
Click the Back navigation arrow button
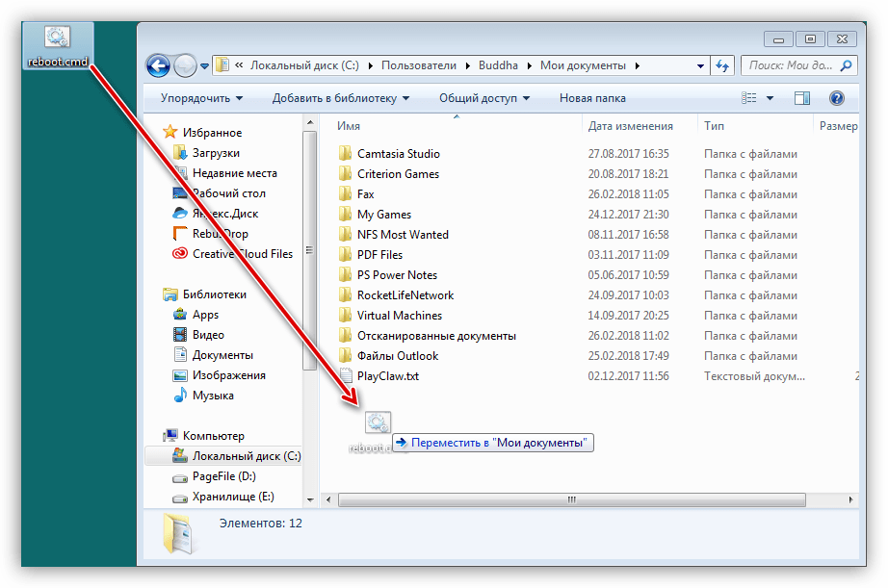158,65
